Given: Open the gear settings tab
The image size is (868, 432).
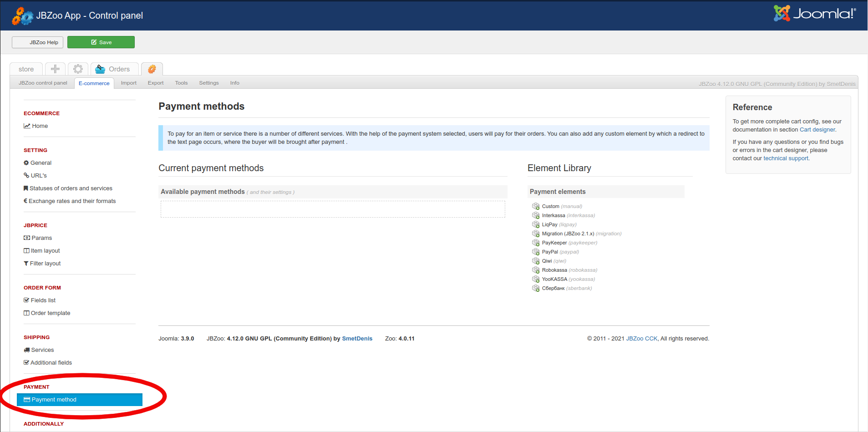Looking at the screenshot, I should (78, 69).
